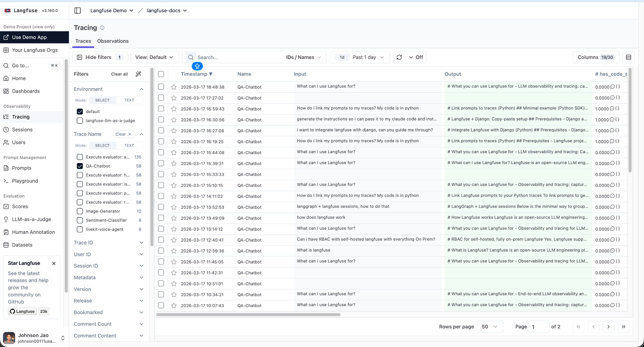The height and width of the screenshot is (347, 644).
Task: Check the Image-Generator trace name filter
Action: [80, 211]
